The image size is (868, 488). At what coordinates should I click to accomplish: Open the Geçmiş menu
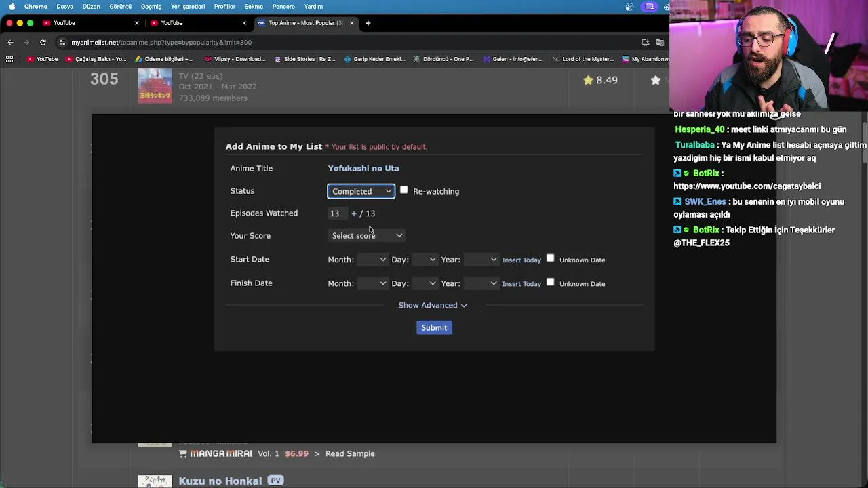[151, 7]
